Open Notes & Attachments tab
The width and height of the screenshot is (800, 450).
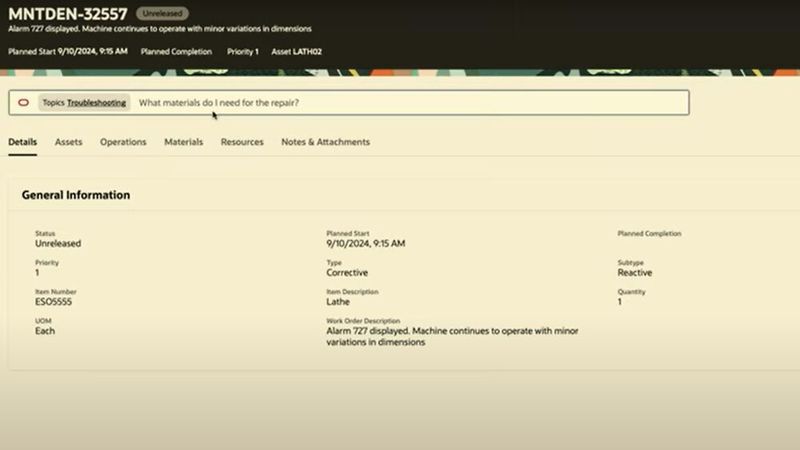[x=325, y=142]
